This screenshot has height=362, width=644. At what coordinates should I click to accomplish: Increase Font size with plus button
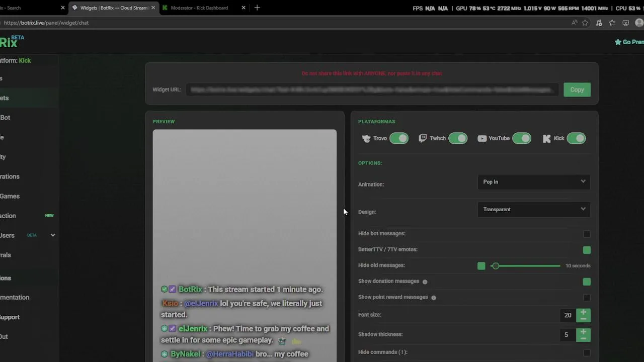583,312
